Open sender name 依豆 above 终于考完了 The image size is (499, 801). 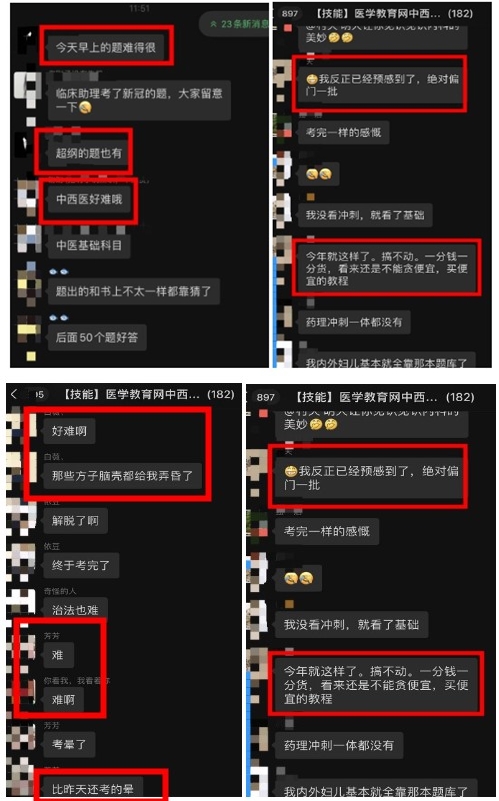(x=52, y=546)
